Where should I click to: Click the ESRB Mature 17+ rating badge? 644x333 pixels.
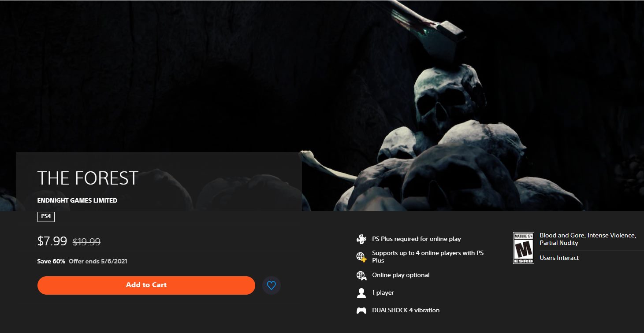coord(523,248)
